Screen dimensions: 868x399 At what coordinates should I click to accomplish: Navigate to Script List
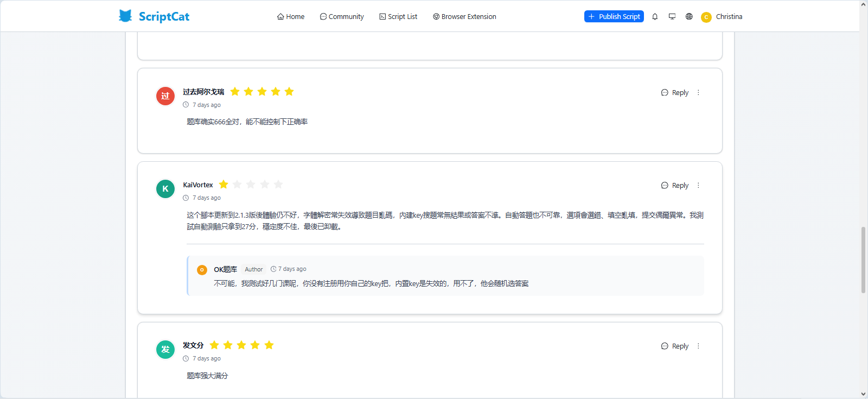(398, 17)
